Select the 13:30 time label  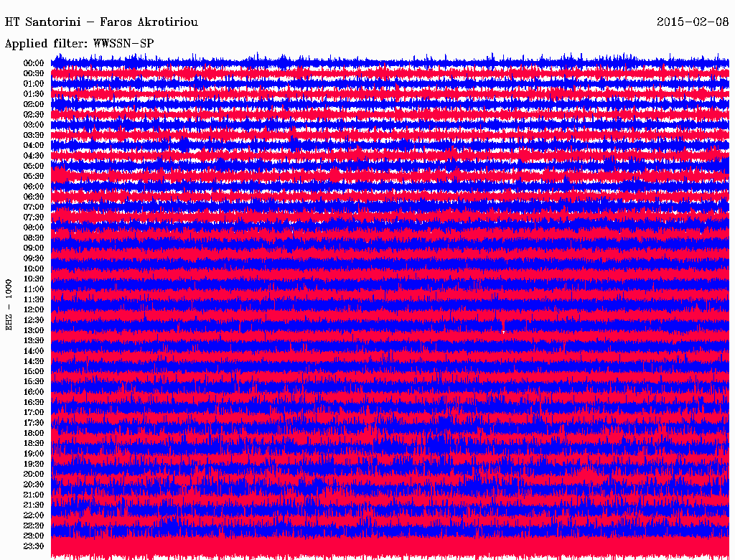point(34,341)
